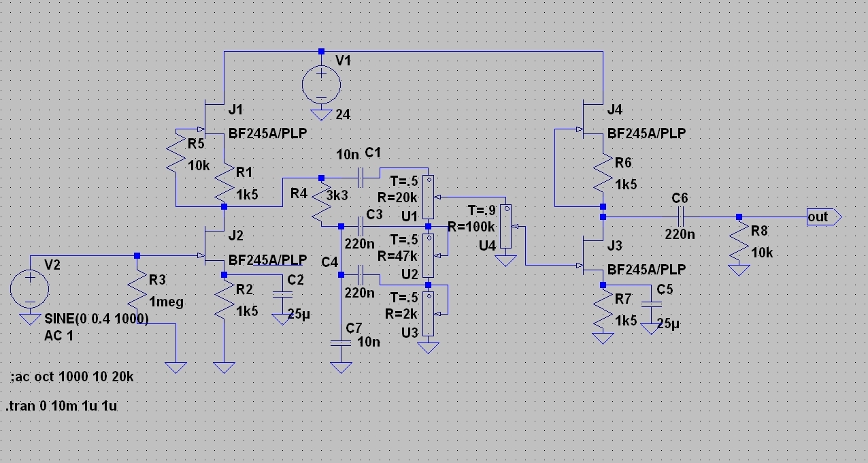This screenshot has width=868, height=463.
Task: Select resistor R7 zigzag symbol
Action: [x=602, y=309]
